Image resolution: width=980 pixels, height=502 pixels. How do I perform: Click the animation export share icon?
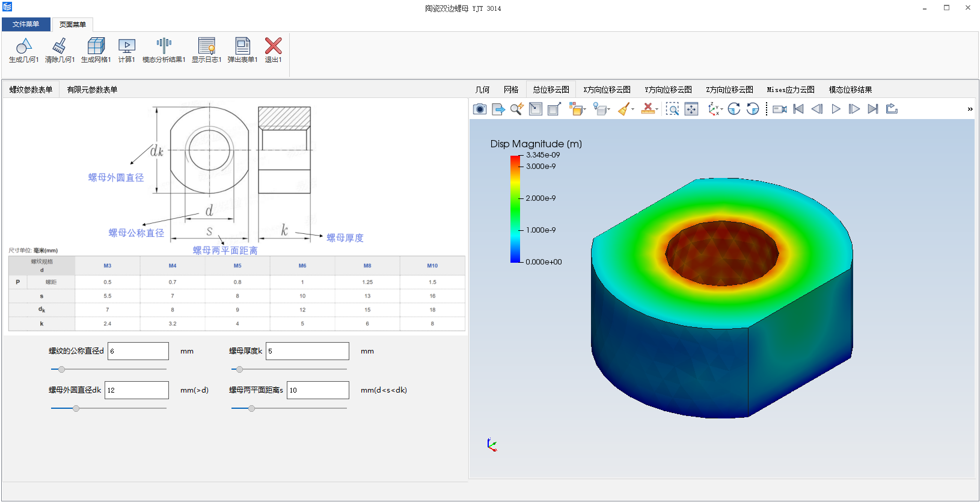(892, 109)
